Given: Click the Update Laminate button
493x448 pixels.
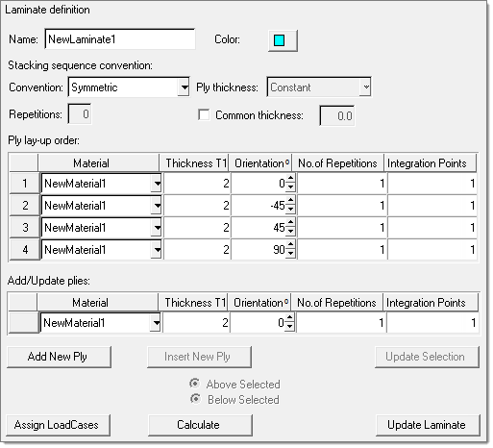Looking at the screenshot, I should [428, 425].
